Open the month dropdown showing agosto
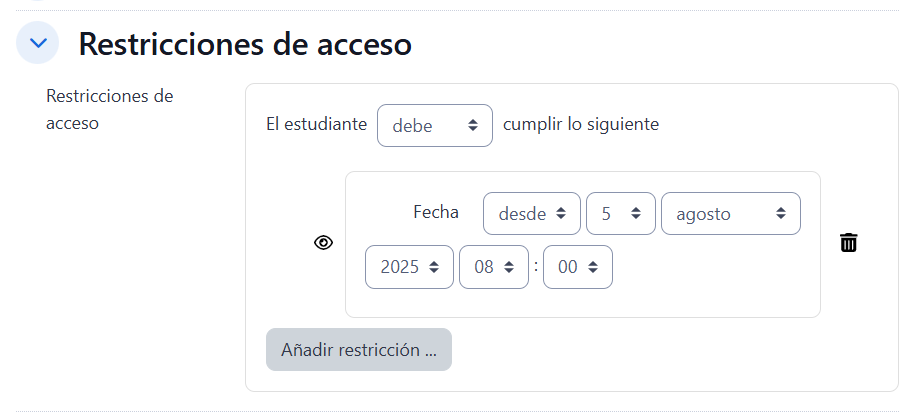The image size is (912, 415). pos(730,213)
